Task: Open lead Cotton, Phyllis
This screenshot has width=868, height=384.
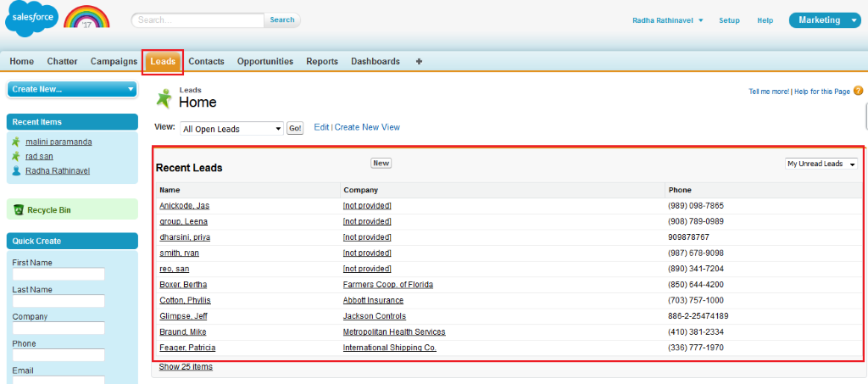Action: tap(185, 300)
